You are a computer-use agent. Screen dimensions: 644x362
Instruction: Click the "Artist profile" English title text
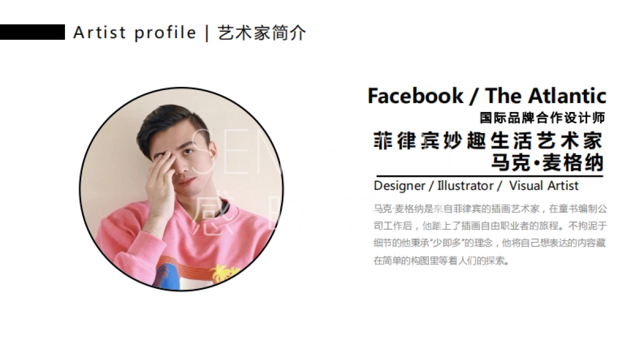click(x=135, y=33)
